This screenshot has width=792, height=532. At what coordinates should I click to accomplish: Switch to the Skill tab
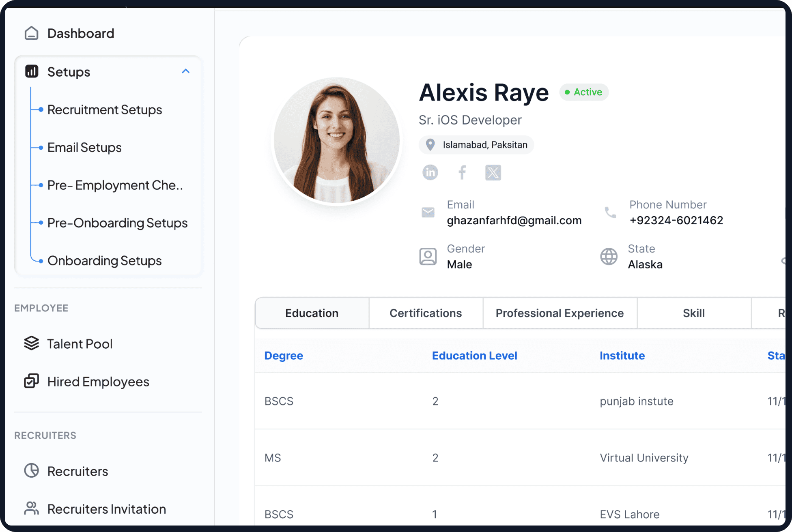(694, 313)
